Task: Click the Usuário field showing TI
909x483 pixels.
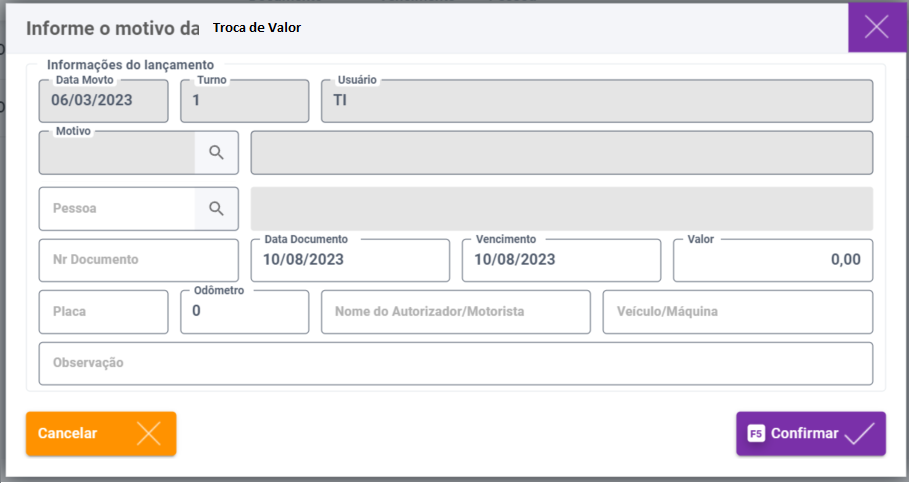Action: (x=596, y=100)
